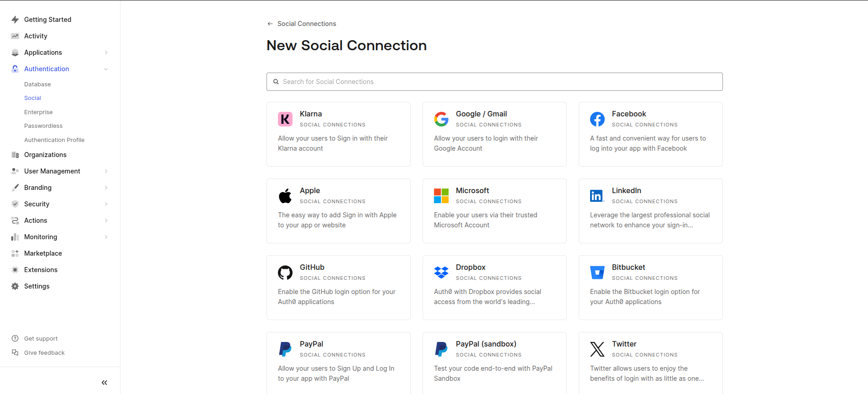
Task: Go to the Marketplace page
Action: pyautogui.click(x=43, y=253)
